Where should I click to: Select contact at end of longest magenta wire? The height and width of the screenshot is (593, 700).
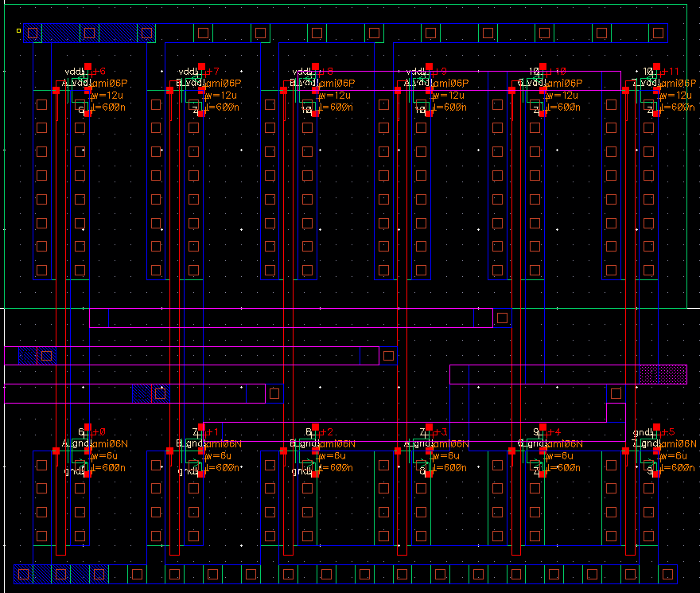coord(502,318)
